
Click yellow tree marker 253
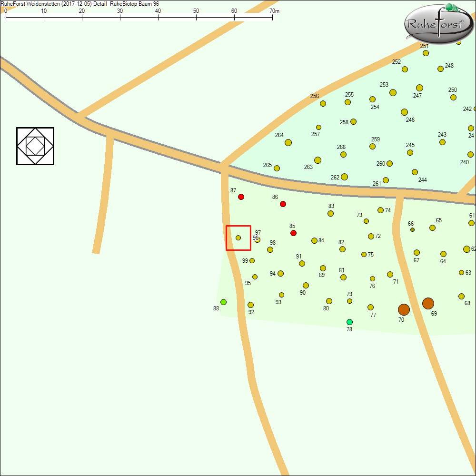pyautogui.click(x=393, y=93)
